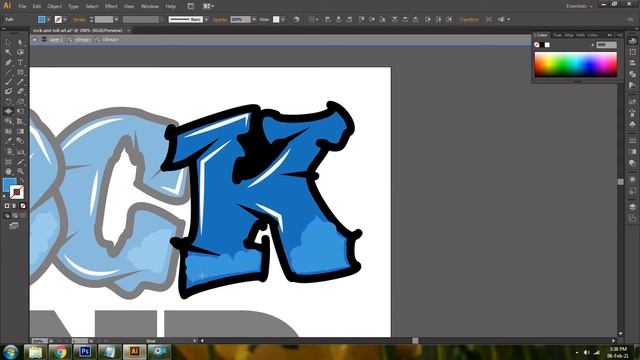Swap fill and stroke colors
The image size is (640, 360).
click(22, 180)
